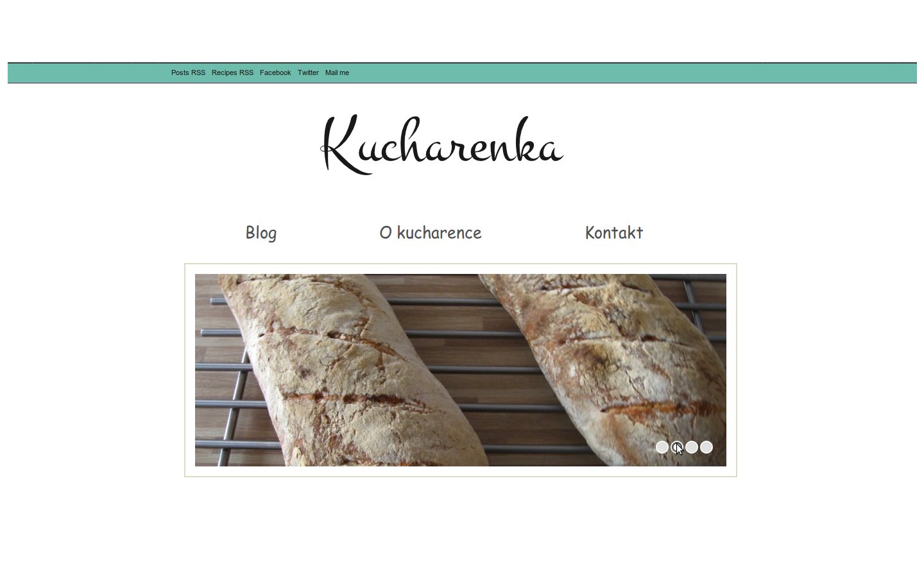The height and width of the screenshot is (562, 924).
Task: Open the Recipes RSS feed link
Action: click(x=232, y=72)
